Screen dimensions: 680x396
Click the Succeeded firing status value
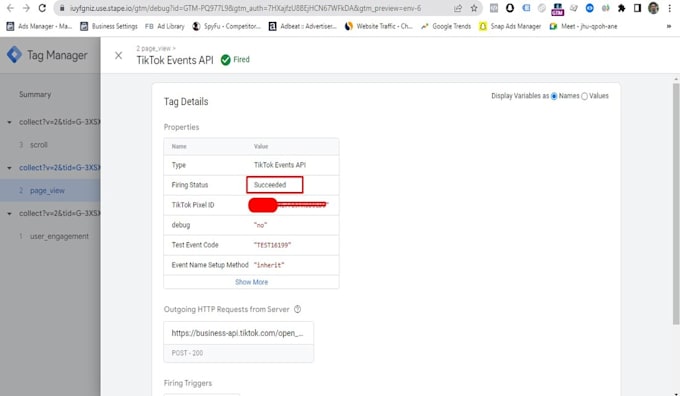coord(270,185)
